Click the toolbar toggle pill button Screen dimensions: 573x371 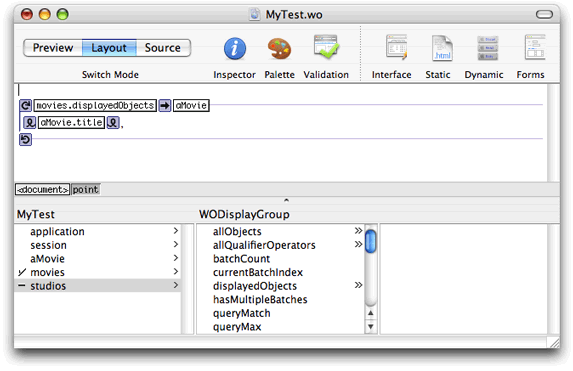(544, 14)
